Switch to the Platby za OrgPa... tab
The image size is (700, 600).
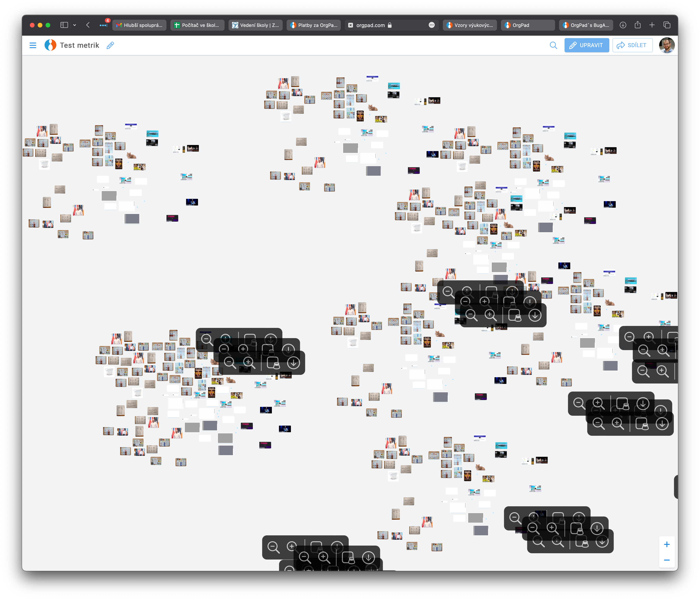point(314,25)
